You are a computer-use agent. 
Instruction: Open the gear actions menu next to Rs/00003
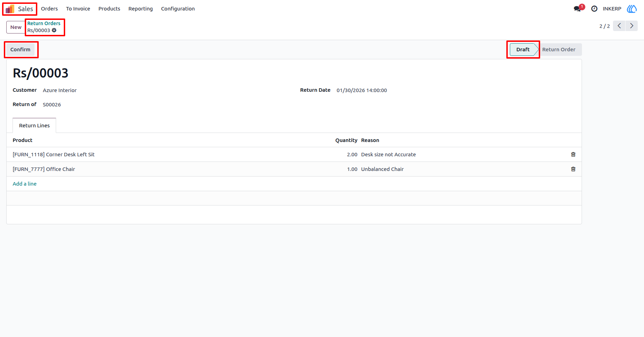[54, 30]
